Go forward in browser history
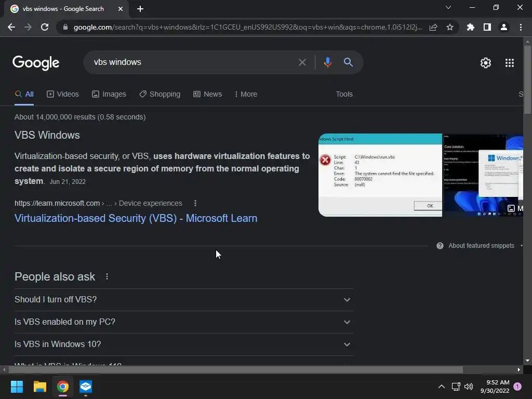Image resolution: width=532 pixels, height=399 pixels. pyautogui.click(x=28, y=27)
